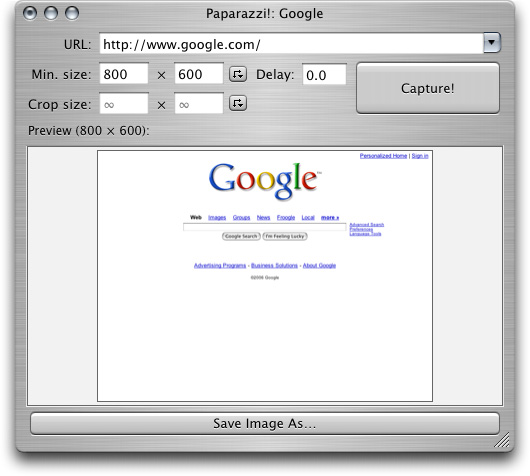Image resolution: width=530 pixels, height=476 pixels.
Task: Click the window resize grip in the corner
Action: point(502,440)
